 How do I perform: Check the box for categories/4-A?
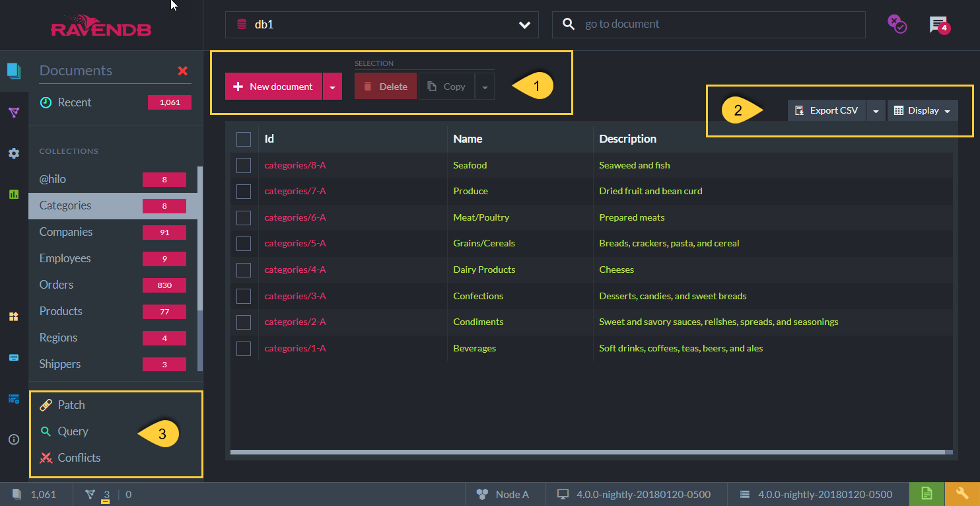click(244, 270)
